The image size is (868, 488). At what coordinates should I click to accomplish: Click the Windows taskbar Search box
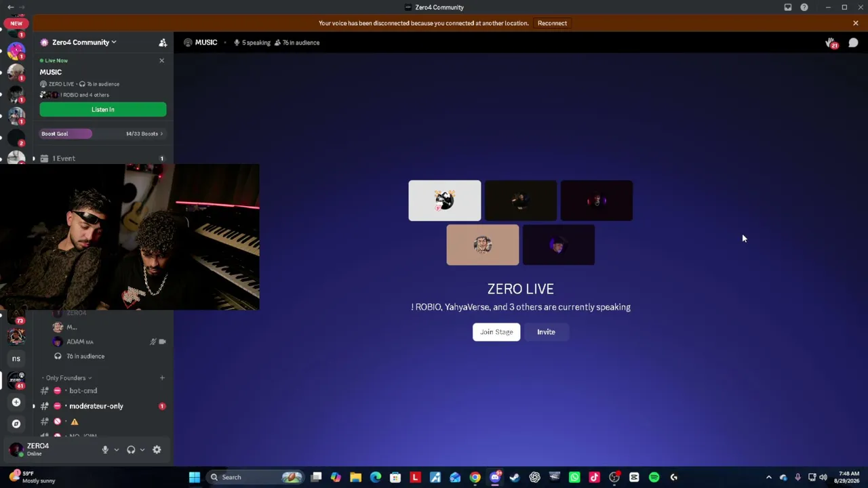pos(254,477)
